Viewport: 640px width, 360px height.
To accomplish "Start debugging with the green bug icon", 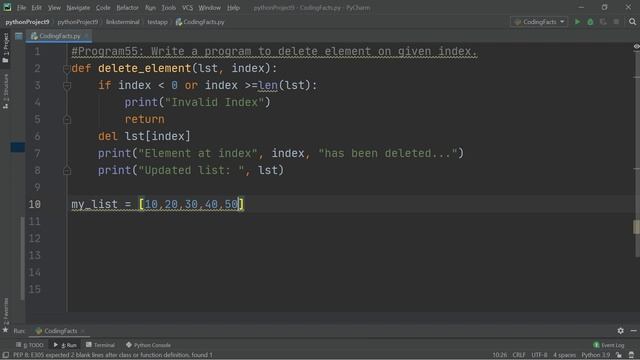I will click(590, 22).
